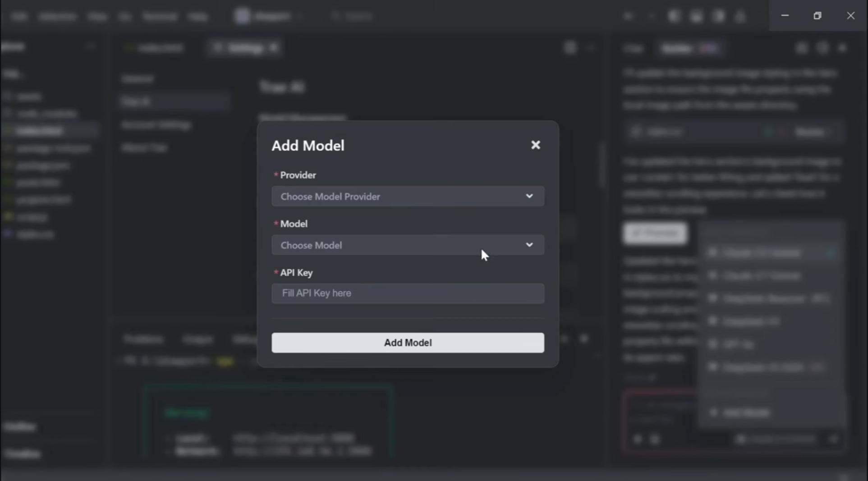This screenshot has height=481, width=868.
Task: Click the Fill API Key here field
Action: (x=407, y=293)
